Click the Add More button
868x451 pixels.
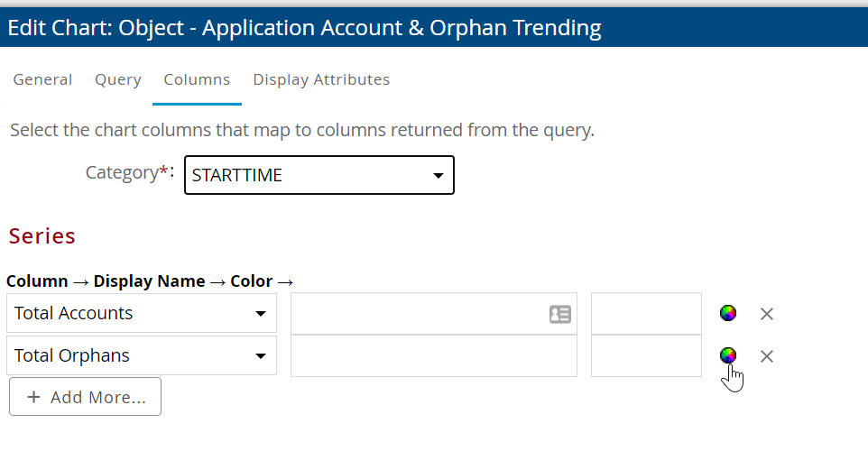86,397
